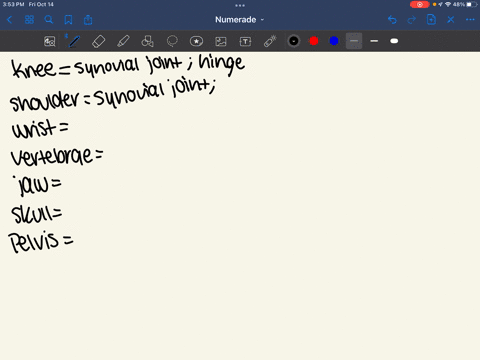Close the document with the X icon
480x360 pixels.
451,20
